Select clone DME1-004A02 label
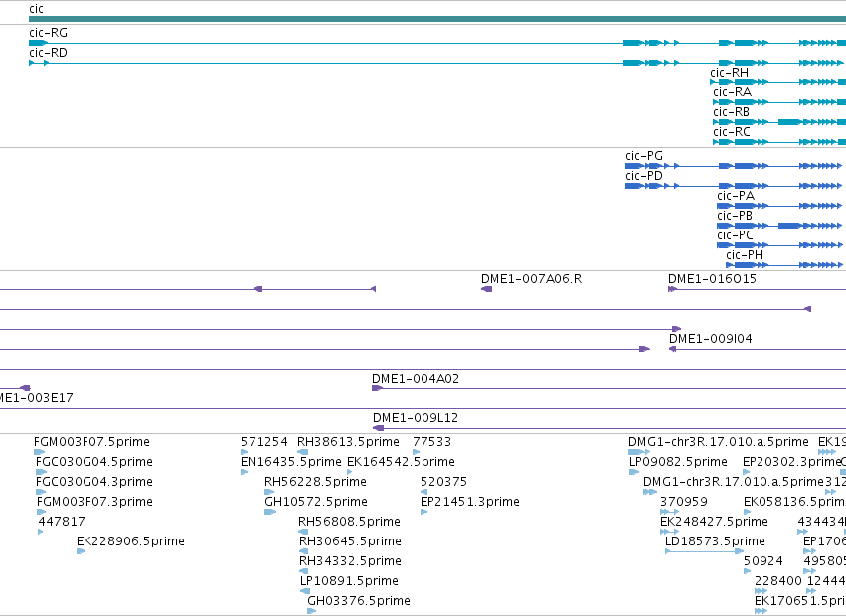 (416, 379)
